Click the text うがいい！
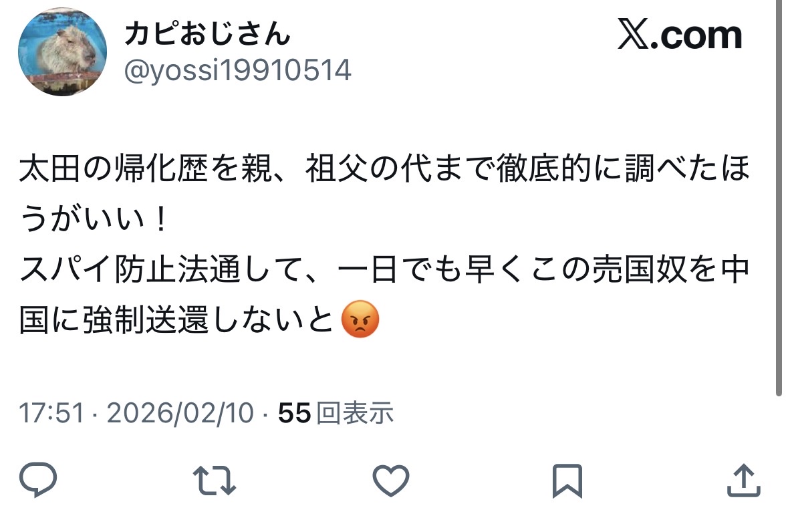The width and height of the screenshot is (788, 532). click(94, 219)
